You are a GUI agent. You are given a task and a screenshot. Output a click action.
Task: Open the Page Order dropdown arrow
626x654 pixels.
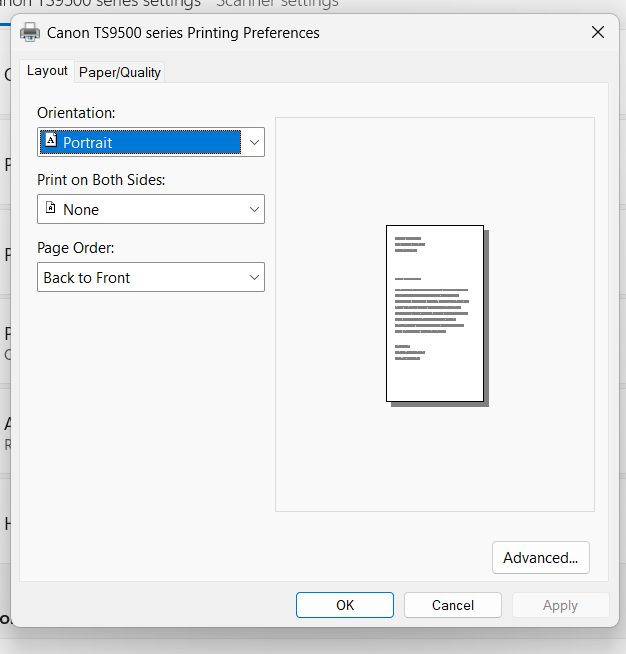(254, 277)
